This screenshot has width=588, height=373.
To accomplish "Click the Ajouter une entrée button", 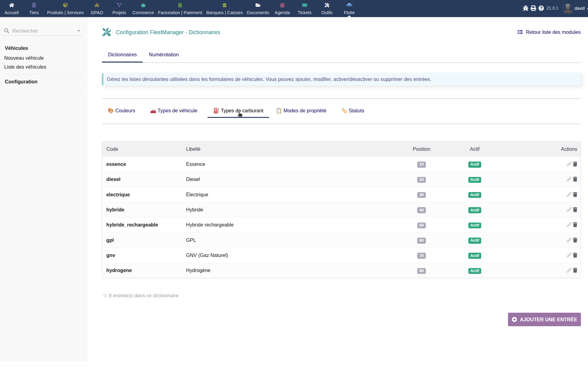I will point(544,319).
